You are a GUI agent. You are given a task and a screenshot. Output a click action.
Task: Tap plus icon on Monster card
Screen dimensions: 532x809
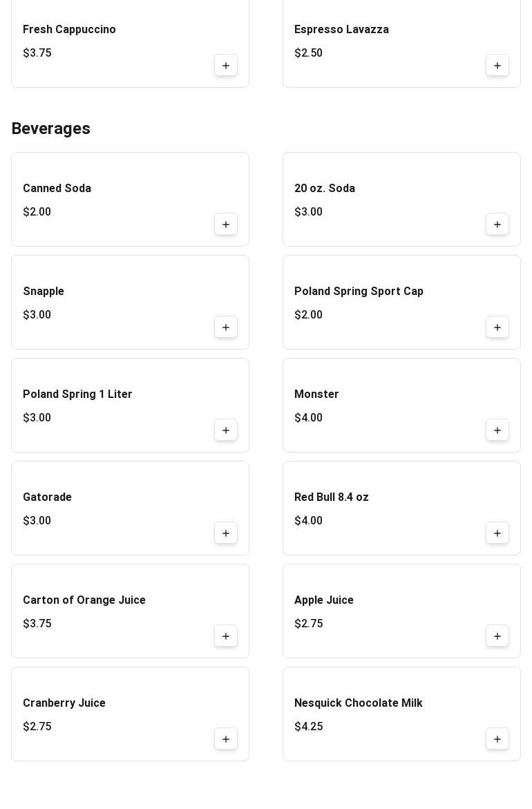tap(497, 430)
